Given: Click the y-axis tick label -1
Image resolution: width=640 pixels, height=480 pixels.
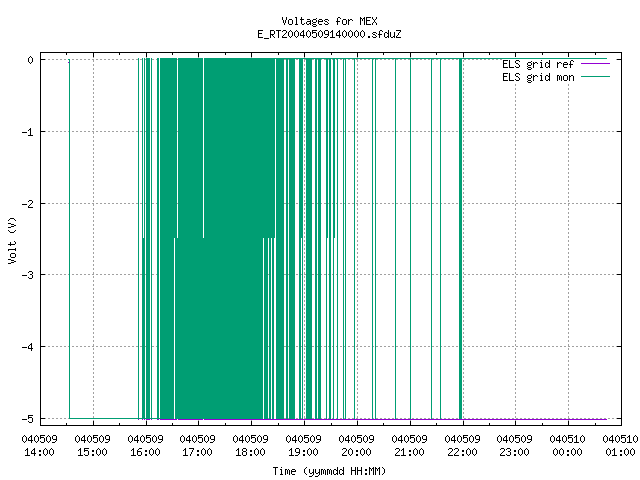Looking at the screenshot, I should point(27,132).
